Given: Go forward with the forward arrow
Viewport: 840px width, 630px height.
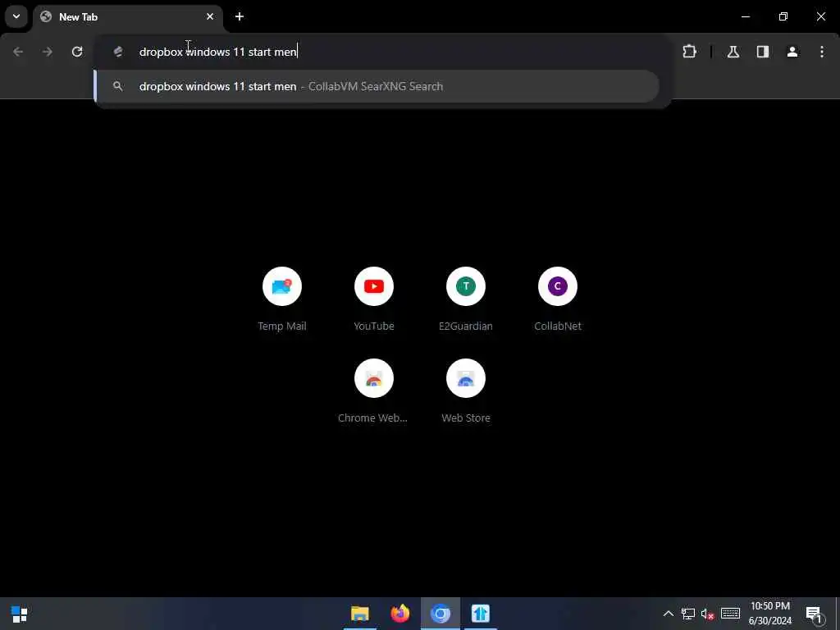Looking at the screenshot, I should tap(48, 52).
